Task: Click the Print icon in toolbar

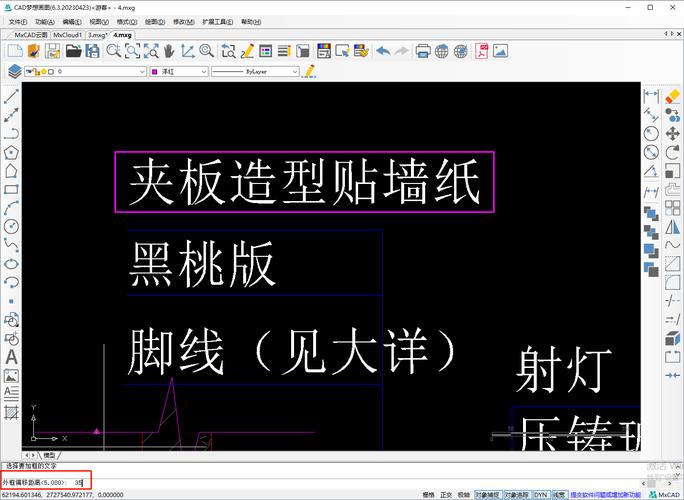Action: click(x=423, y=50)
